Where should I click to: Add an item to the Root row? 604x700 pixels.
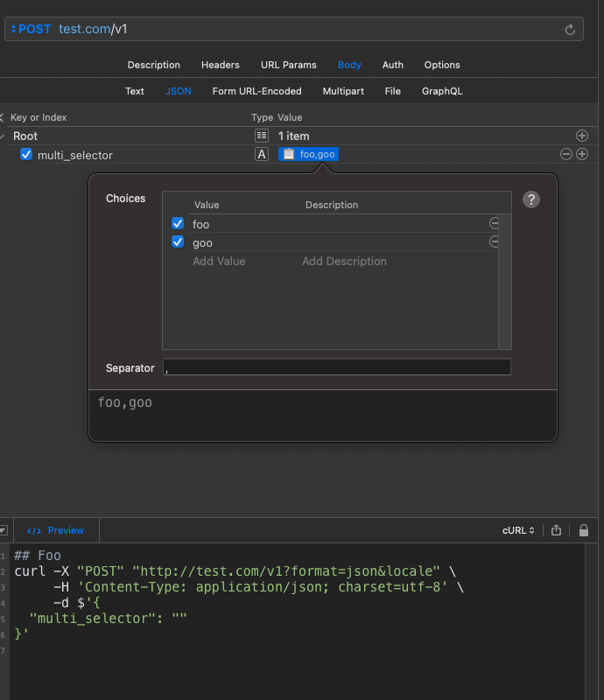[x=581, y=136]
